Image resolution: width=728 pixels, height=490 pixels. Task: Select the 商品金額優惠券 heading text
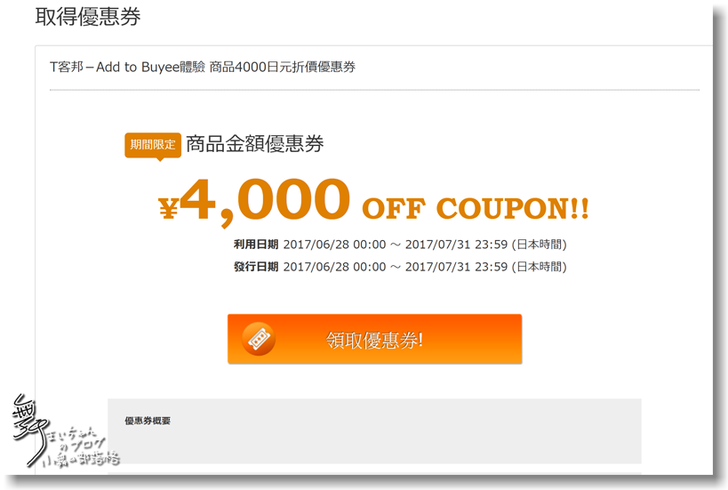[255, 144]
